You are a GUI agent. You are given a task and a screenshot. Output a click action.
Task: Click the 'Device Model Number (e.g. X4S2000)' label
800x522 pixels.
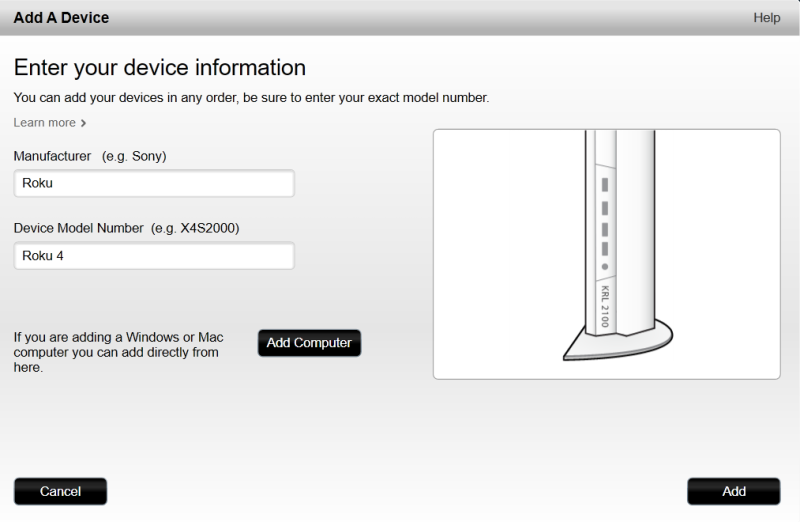click(127, 228)
